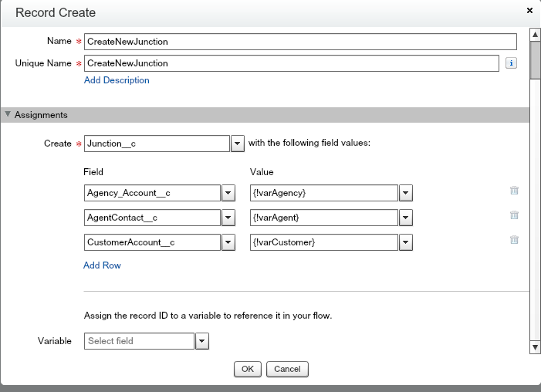Click the Add Description link
The width and height of the screenshot is (541, 392).
(116, 80)
